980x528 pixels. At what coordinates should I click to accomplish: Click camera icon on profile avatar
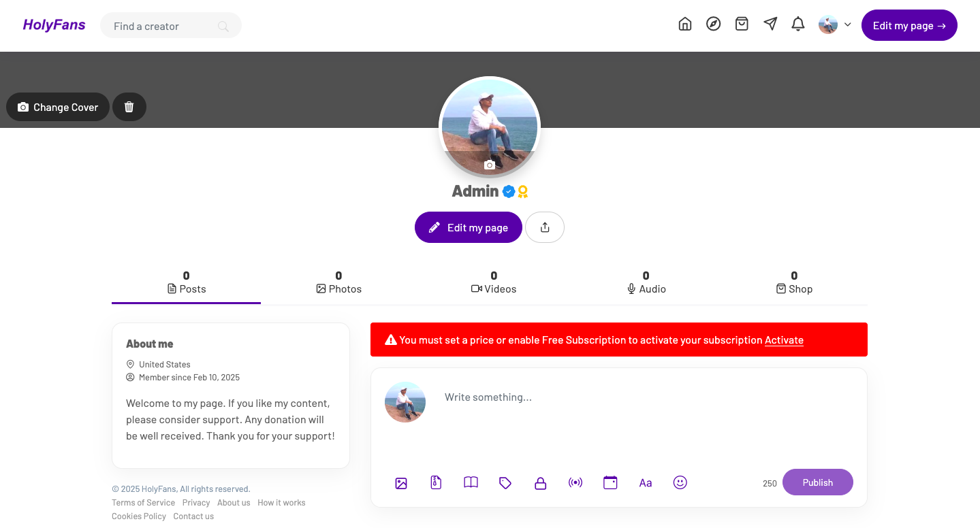pos(489,165)
